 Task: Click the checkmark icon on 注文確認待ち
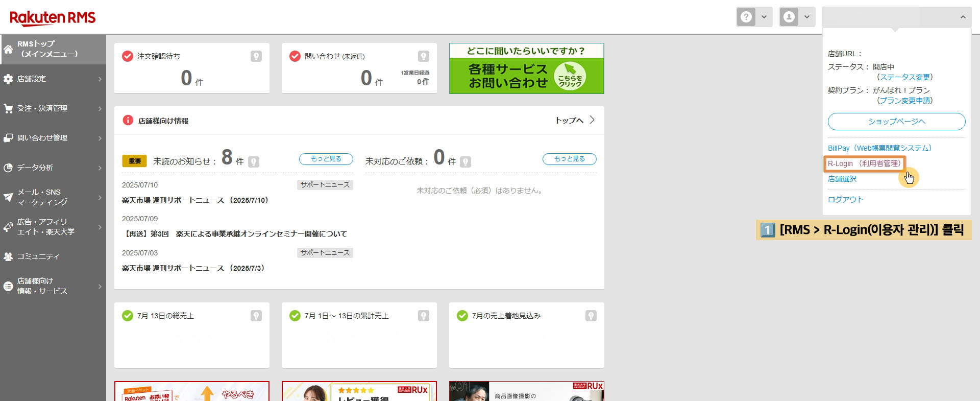coord(128,56)
